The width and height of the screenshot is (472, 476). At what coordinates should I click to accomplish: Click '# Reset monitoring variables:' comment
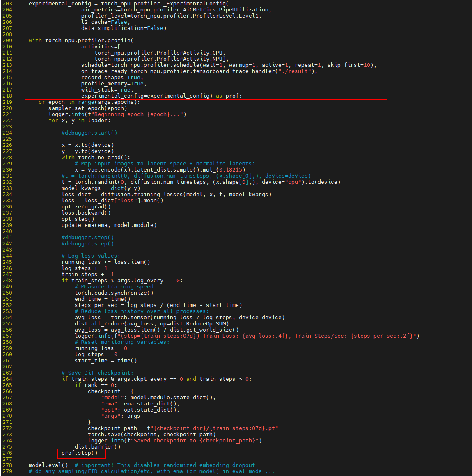pos(122,342)
